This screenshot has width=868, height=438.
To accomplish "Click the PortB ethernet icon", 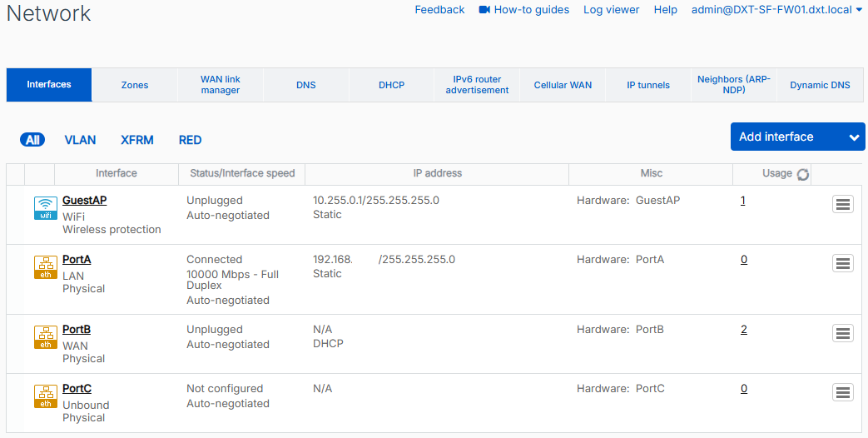I will (46, 337).
